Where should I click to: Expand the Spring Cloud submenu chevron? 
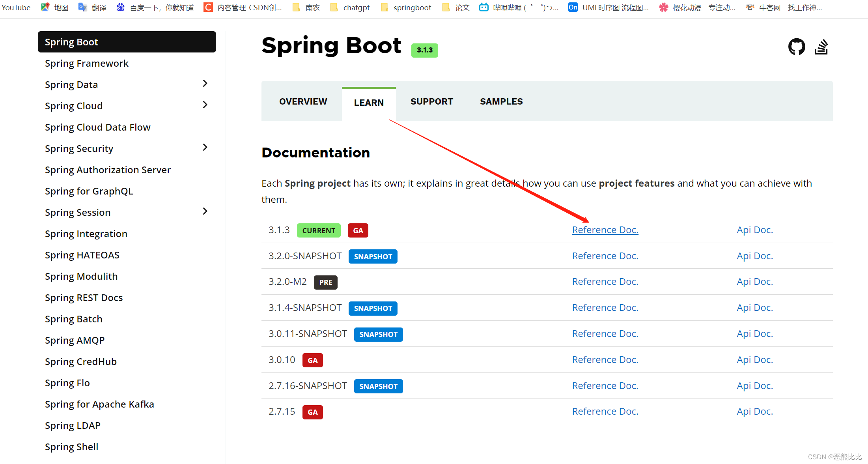point(205,105)
